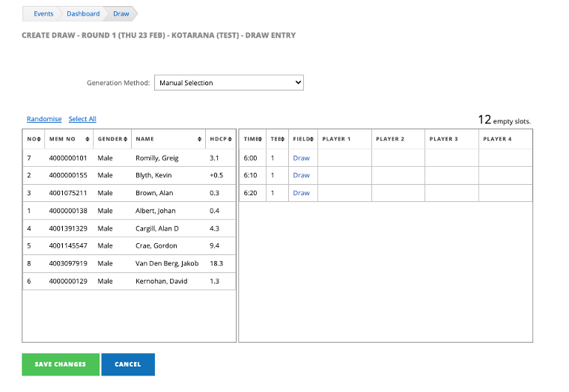Click Player 1 slot at 6:00
This screenshot has height=392, width=569.
(344, 158)
